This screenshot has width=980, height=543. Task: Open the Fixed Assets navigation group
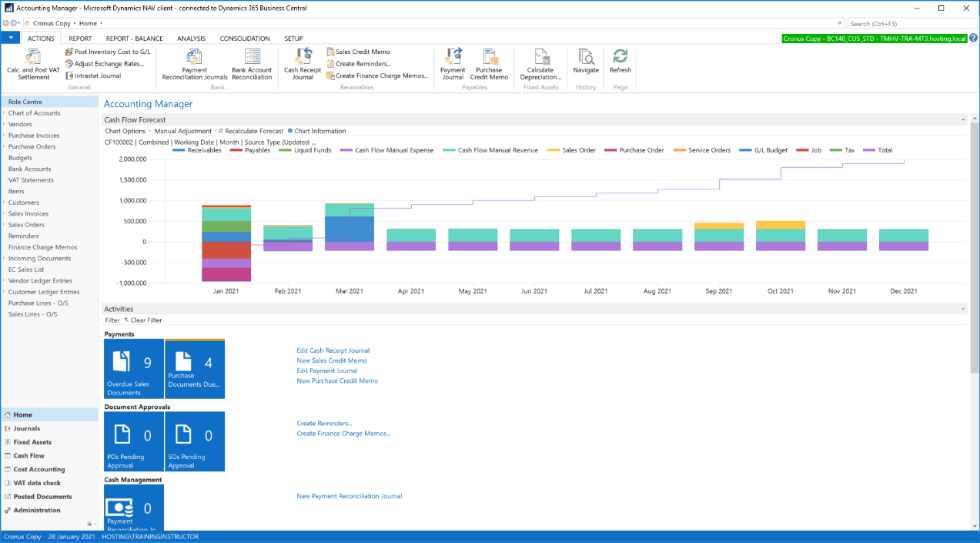coord(32,442)
